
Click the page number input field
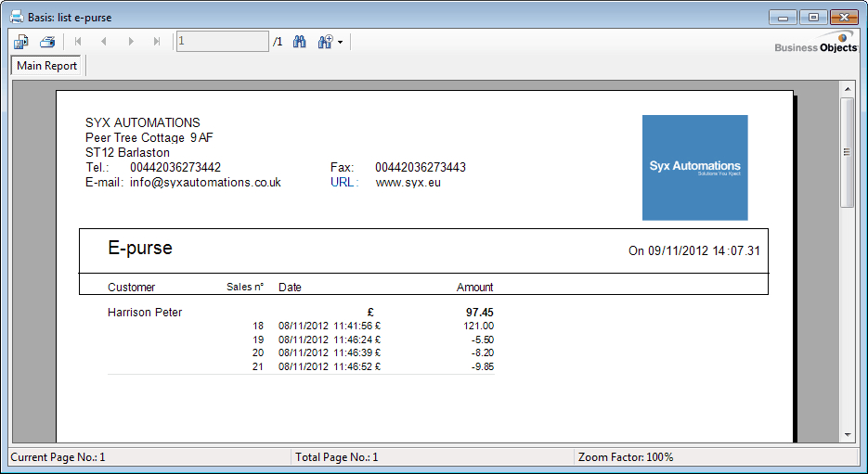[x=222, y=42]
